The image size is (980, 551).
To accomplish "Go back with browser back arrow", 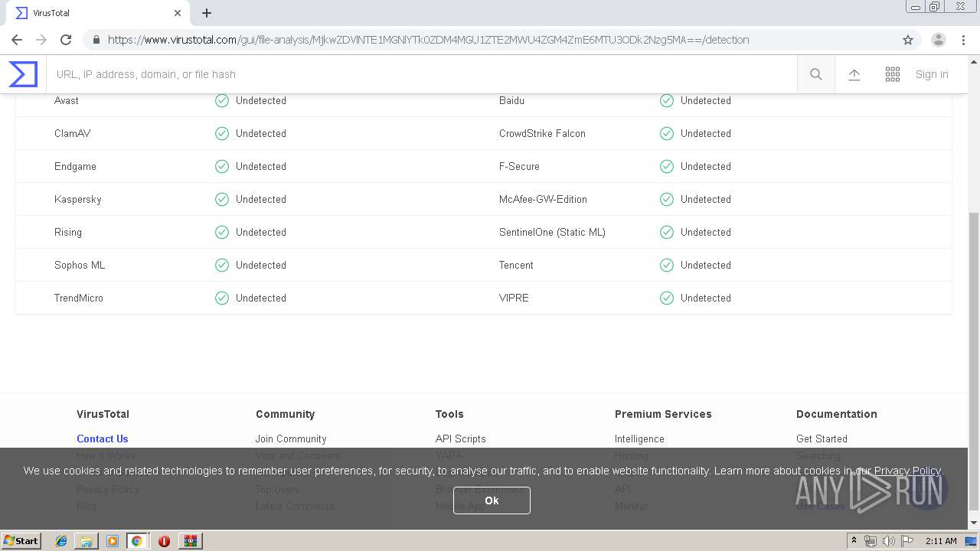I will pos(17,40).
